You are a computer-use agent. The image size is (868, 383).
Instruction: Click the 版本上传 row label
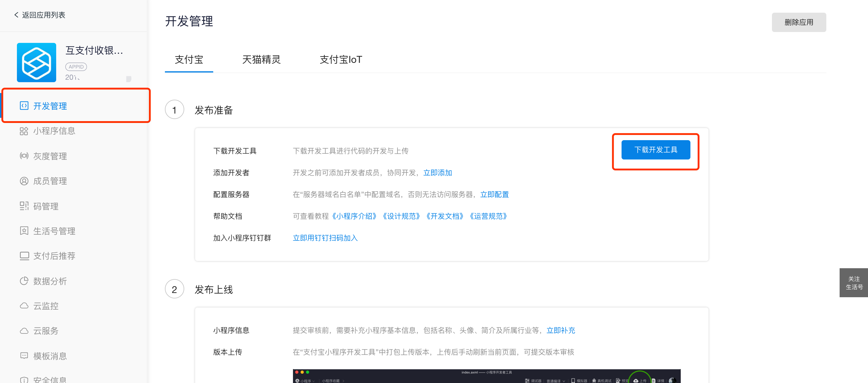227,352
